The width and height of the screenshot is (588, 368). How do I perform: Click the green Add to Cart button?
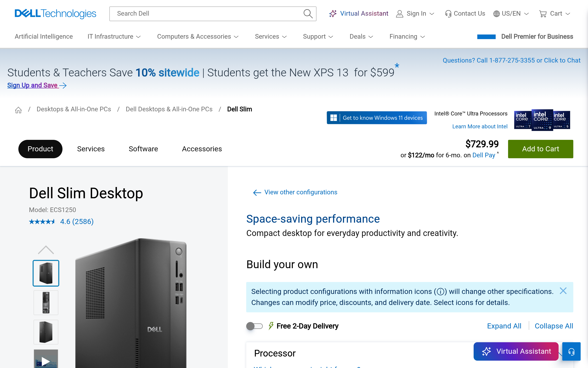coord(541,149)
